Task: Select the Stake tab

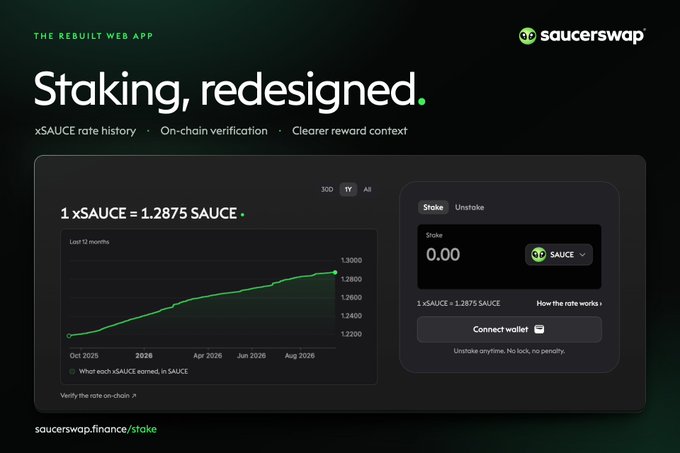Action: tap(433, 207)
